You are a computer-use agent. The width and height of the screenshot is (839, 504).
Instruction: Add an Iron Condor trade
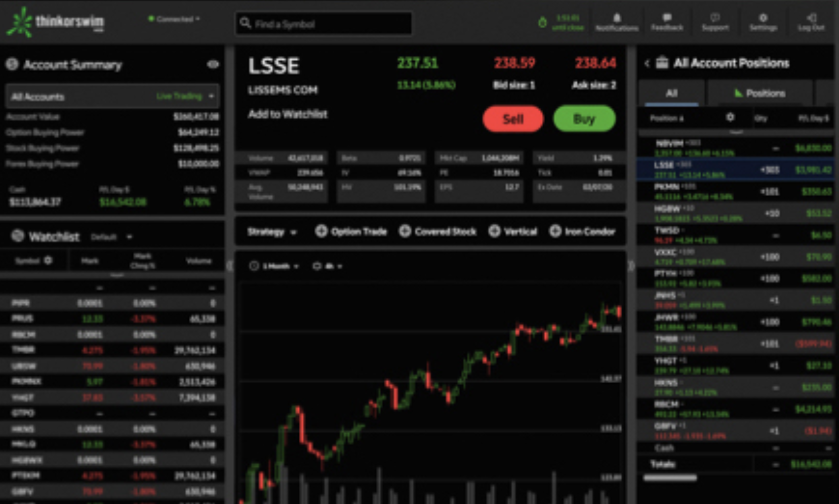click(583, 231)
